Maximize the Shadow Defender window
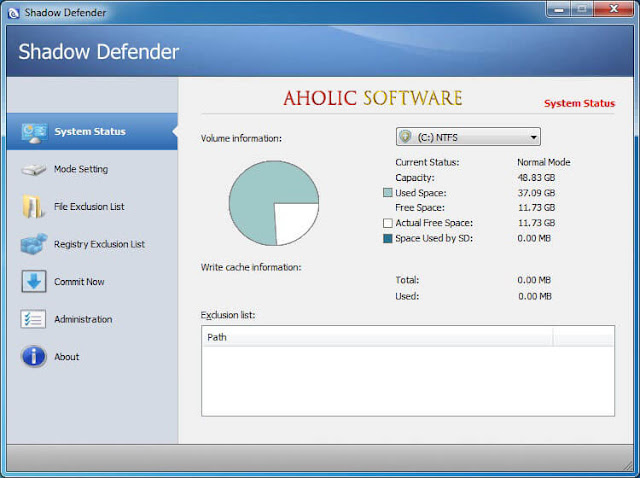 [582, 9]
